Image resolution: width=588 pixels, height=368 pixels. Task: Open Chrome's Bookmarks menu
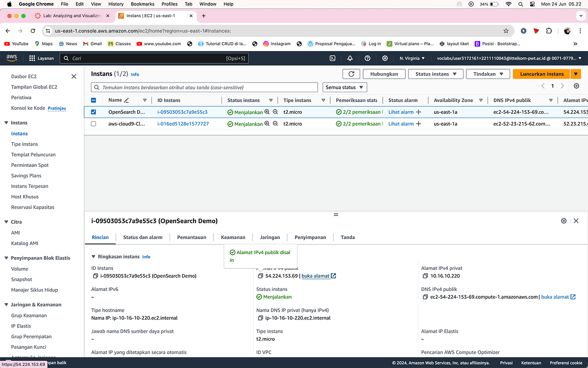[143, 4]
